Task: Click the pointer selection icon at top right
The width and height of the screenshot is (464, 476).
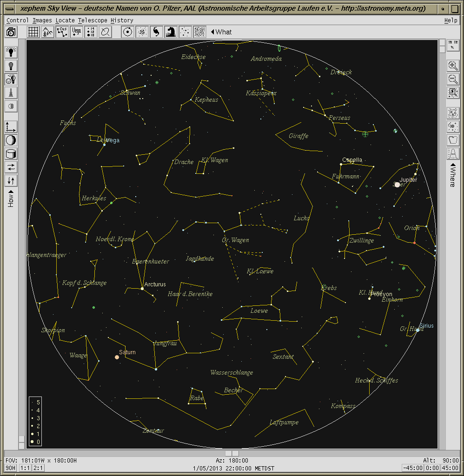Action: coord(453,46)
